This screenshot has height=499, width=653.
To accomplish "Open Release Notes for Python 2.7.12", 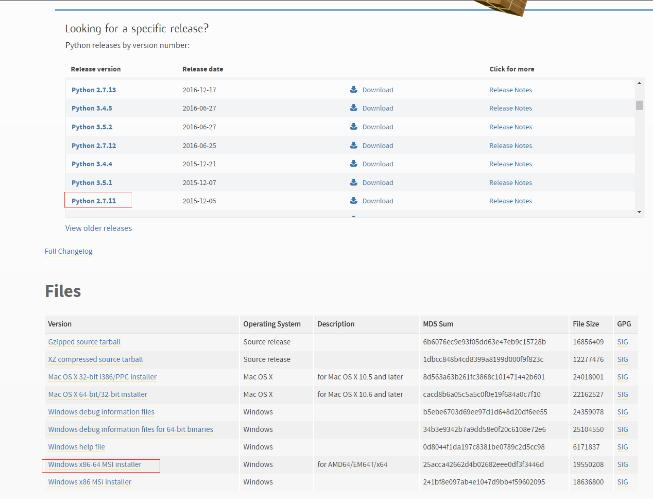I will click(x=511, y=146).
